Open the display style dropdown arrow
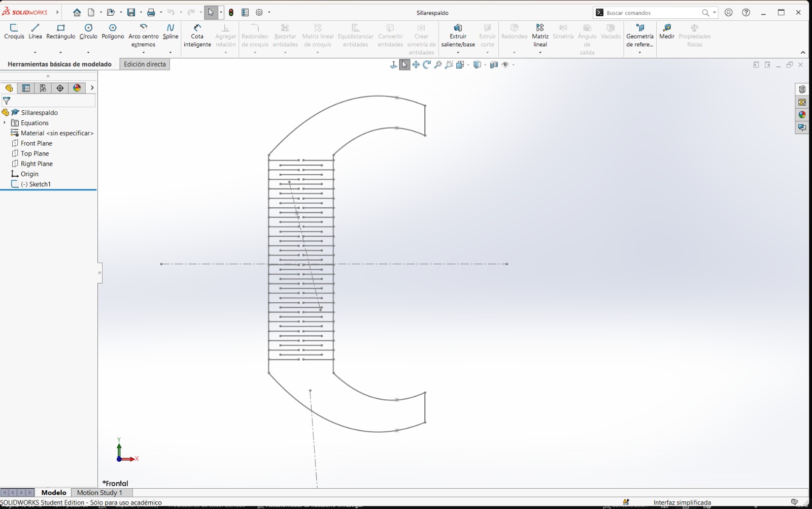The image size is (812, 509). coord(485,65)
